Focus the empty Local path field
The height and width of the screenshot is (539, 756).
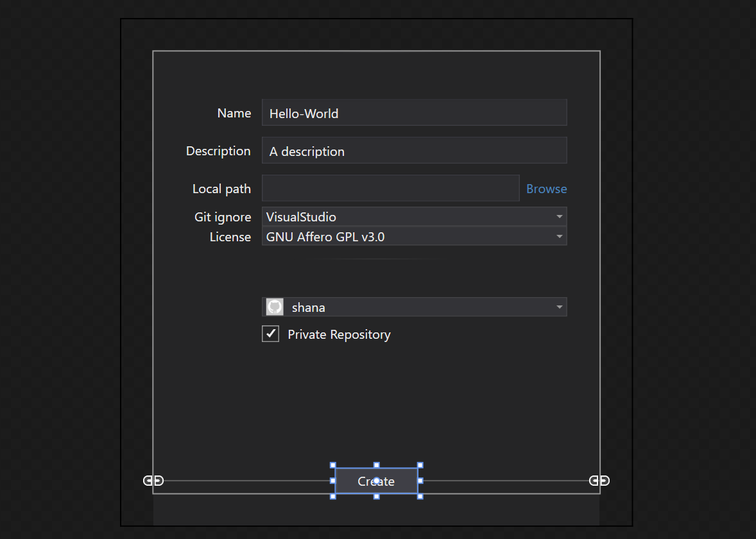391,188
